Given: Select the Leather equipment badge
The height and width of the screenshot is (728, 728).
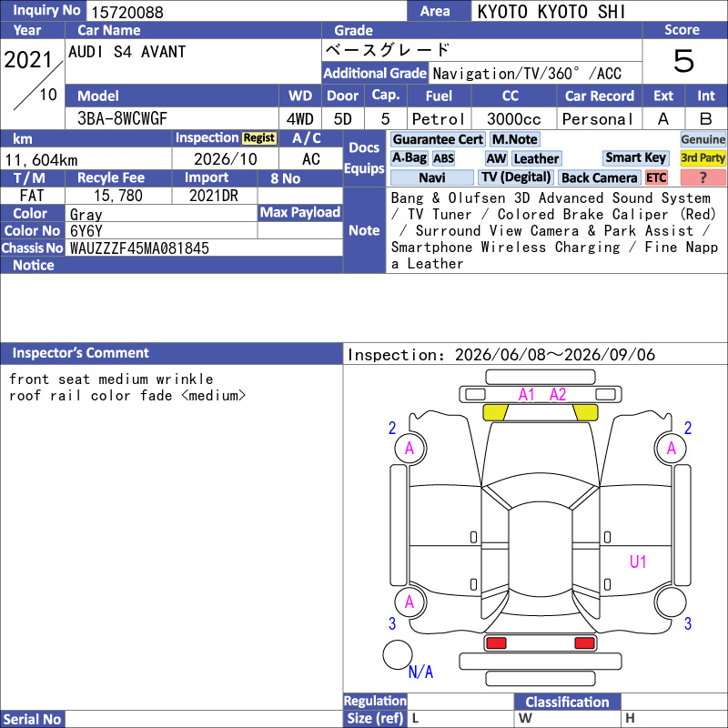Looking at the screenshot, I should (x=537, y=158).
